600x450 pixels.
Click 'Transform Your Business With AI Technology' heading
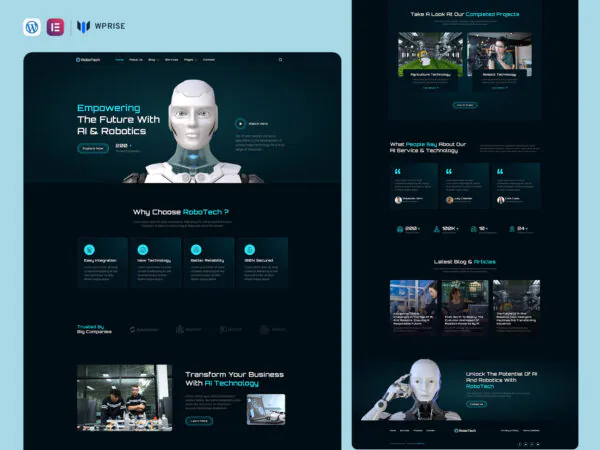[235, 379]
